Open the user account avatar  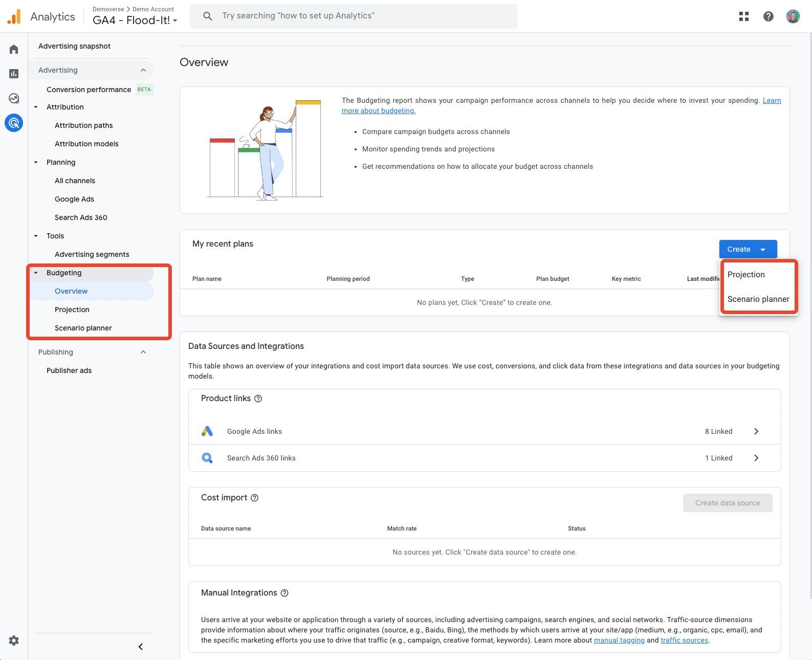[793, 16]
